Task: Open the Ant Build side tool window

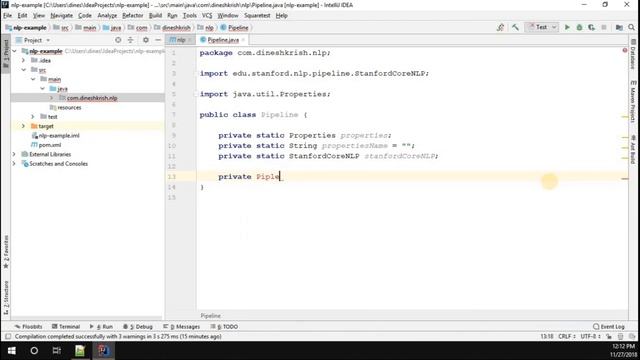Action: point(633,149)
